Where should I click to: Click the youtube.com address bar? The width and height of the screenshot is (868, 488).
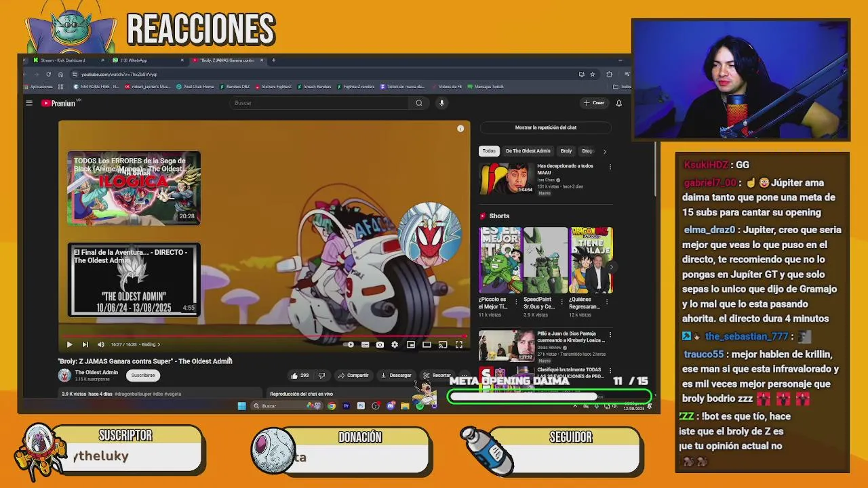coord(325,75)
